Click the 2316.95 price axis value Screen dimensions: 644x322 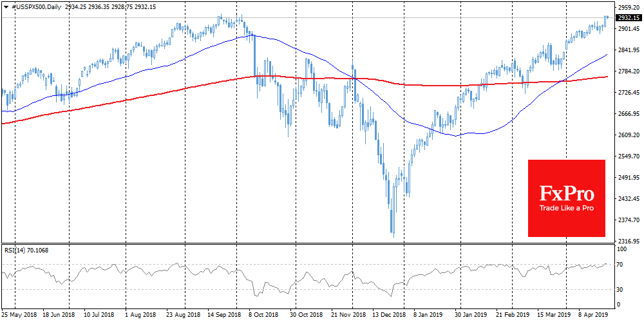click(629, 241)
